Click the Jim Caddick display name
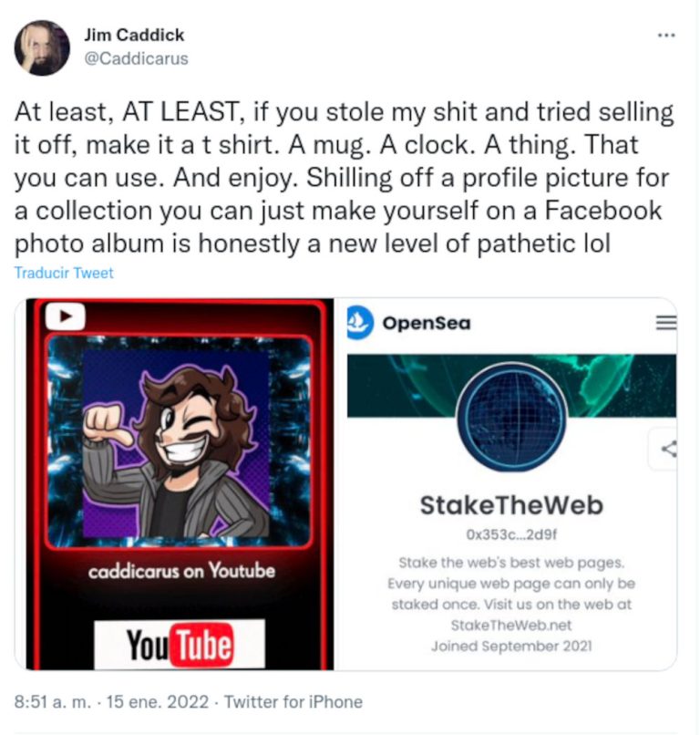Viewport: 700px width, 735px height. tap(134, 35)
